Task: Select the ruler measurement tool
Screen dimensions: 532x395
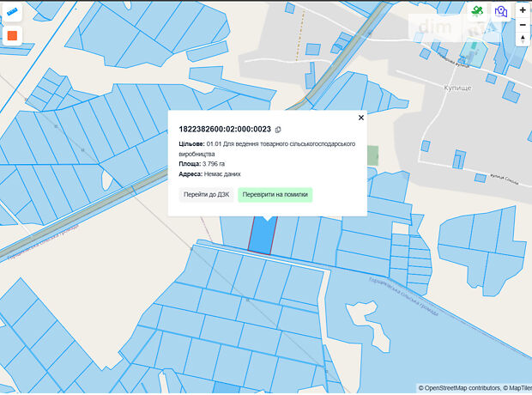Action: (x=12, y=12)
